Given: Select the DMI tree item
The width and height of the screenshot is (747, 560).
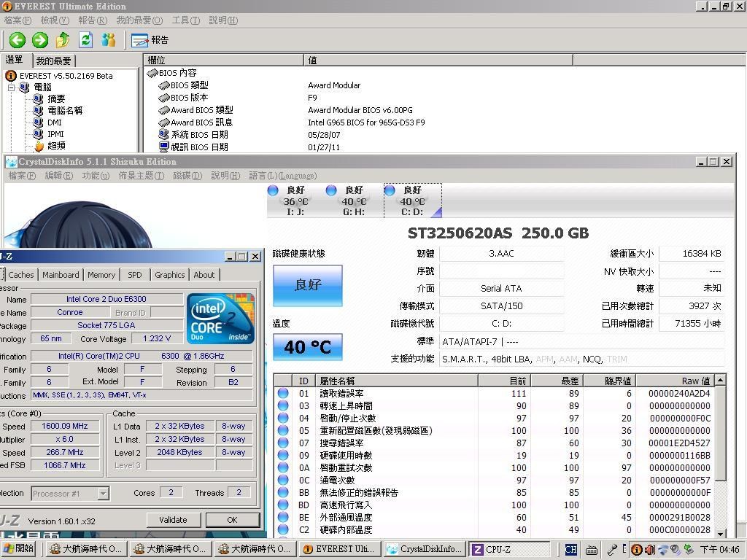Looking at the screenshot, I should 54,122.
